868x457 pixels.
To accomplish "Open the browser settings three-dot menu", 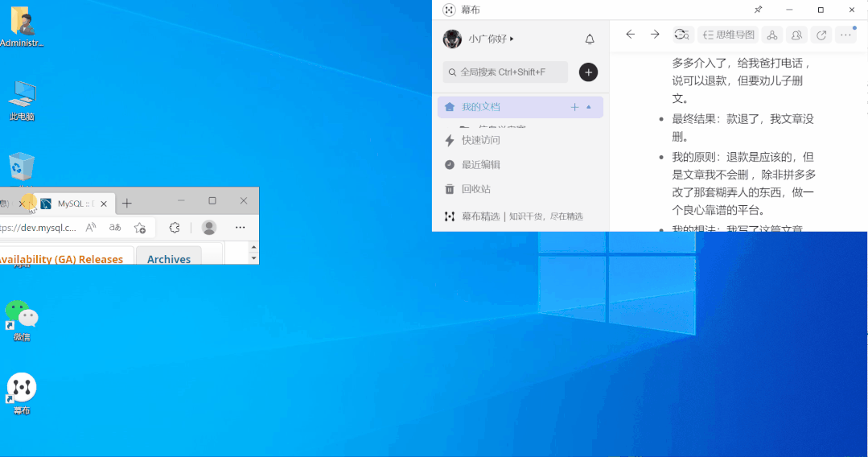I will coord(240,227).
